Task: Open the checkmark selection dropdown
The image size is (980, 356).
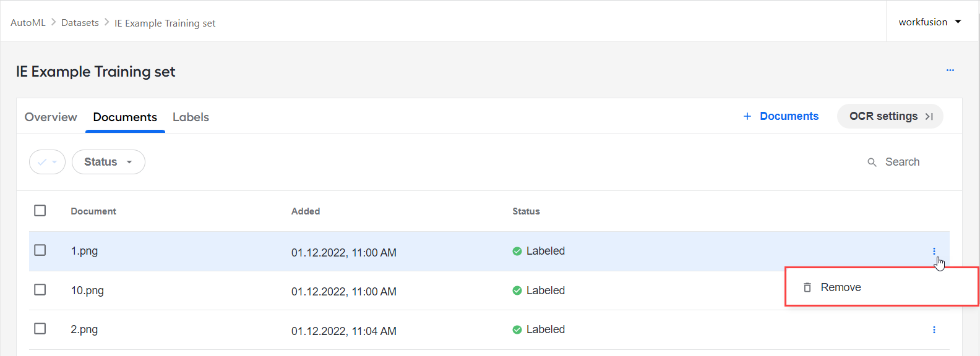Action: tap(47, 162)
